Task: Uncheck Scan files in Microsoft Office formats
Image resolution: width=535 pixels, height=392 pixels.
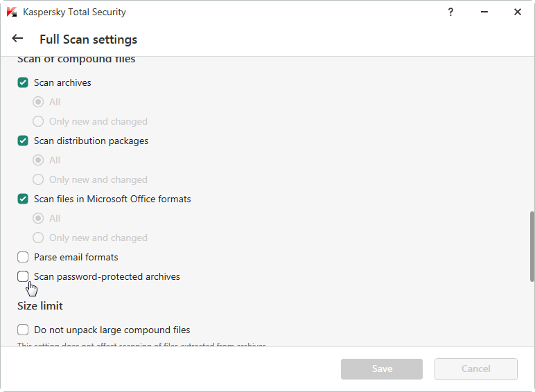Action: pos(23,199)
